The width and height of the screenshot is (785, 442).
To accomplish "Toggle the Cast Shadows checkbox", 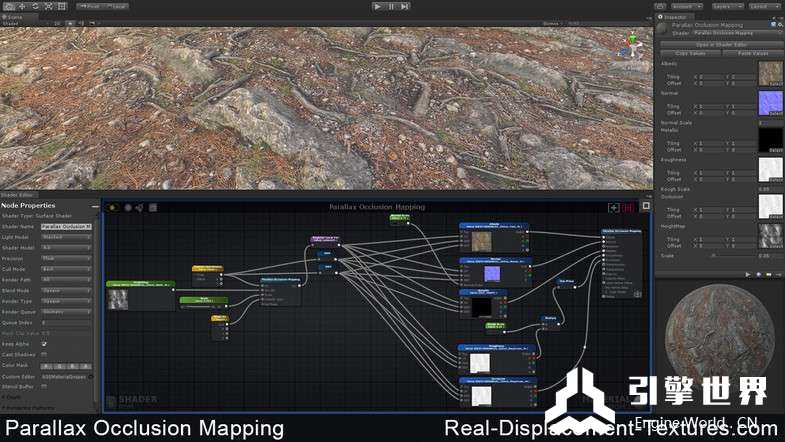I will (44, 354).
